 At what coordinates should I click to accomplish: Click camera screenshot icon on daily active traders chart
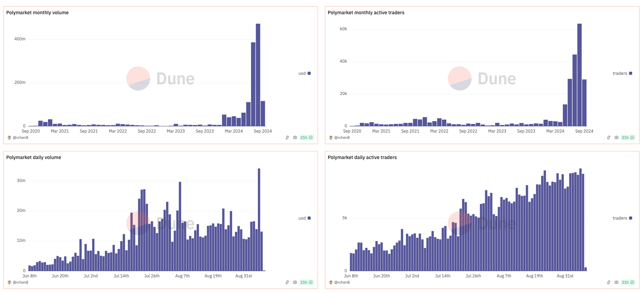[x=616, y=282]
